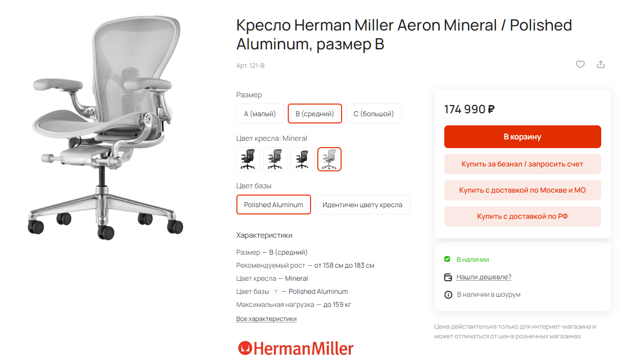Click Купить за безнал / запросить счет
624x364 pixels.
pos(523,164)
